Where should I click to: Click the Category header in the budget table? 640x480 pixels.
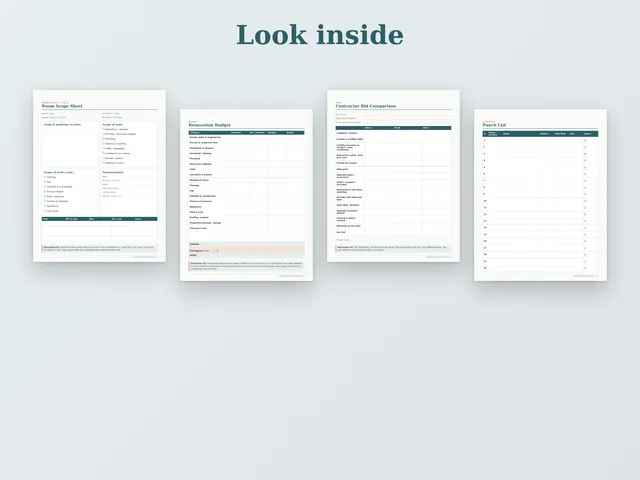195,133
